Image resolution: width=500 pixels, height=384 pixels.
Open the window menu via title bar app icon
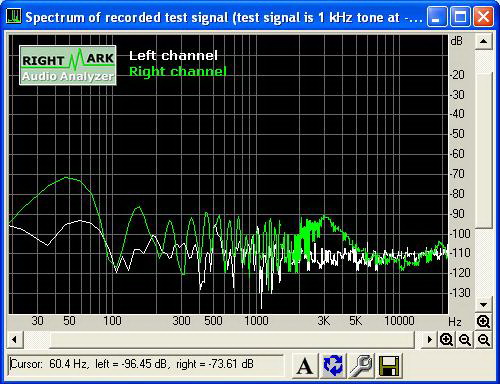tap(14, 17)
